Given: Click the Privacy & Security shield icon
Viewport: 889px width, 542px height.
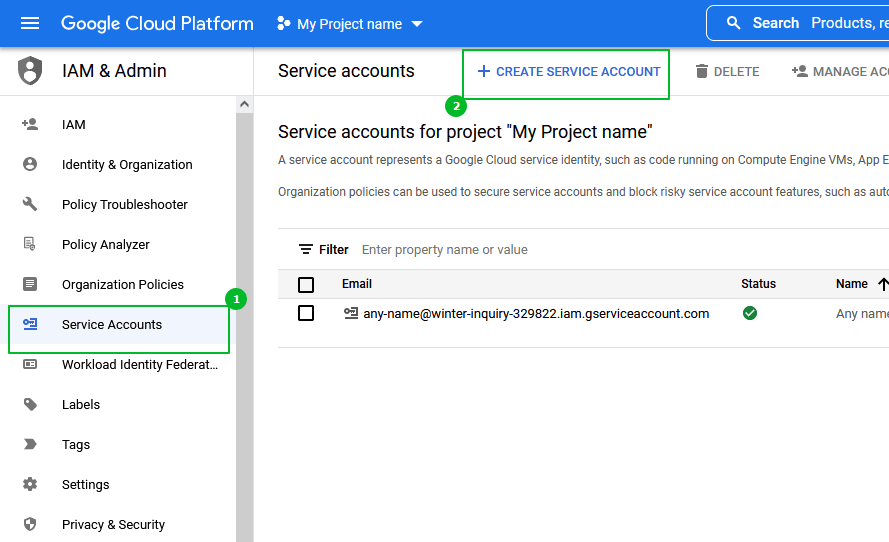Looking at the screenshot, I should pyautogui.click(x=30, y=524).
